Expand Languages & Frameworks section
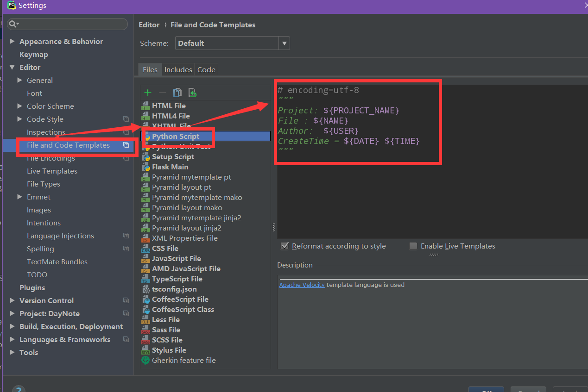This screenshot has width=588, height=392. (12, 339)
